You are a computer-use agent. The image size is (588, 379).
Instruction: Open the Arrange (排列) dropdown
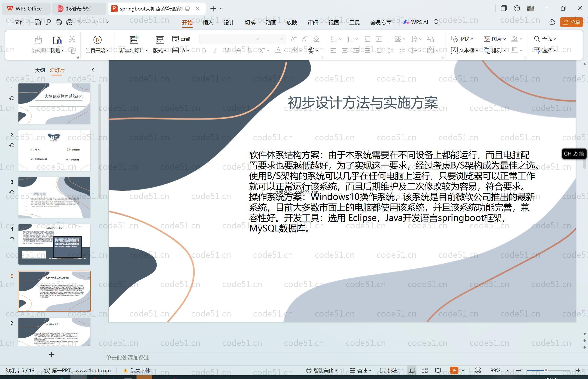click(x=495, y=50)
